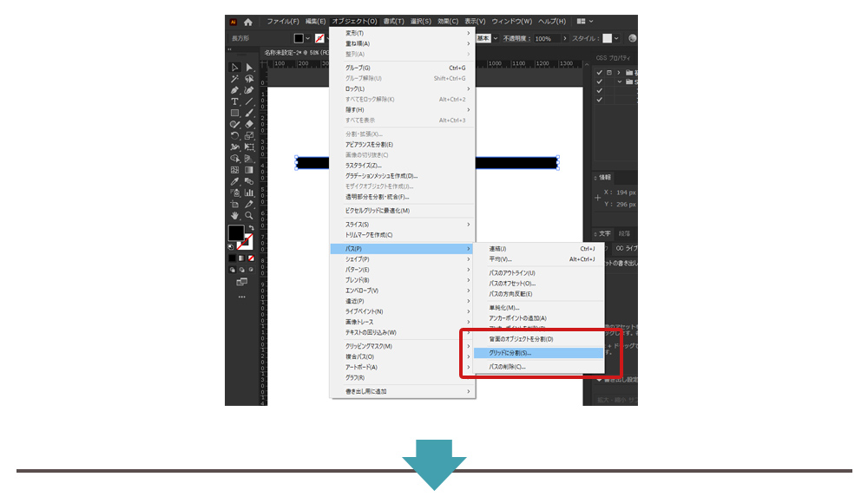
Task: Select the Rectangle tool
Action: point(234,113)
